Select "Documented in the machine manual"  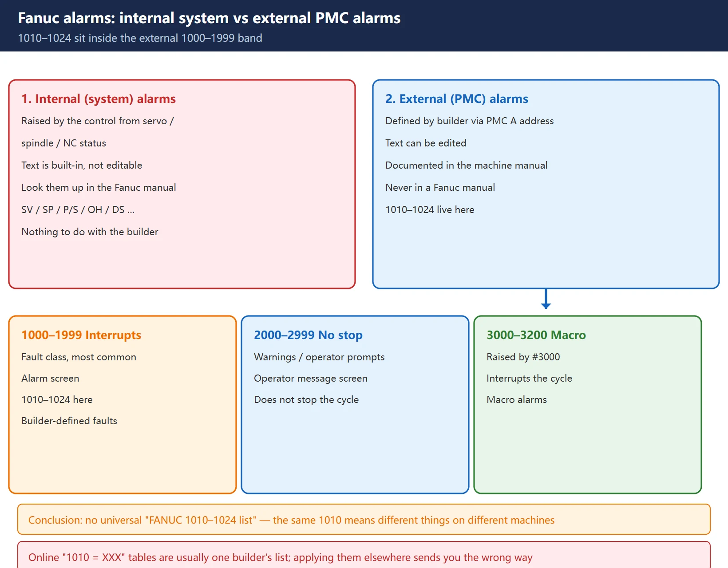click(x=467, y=166)
